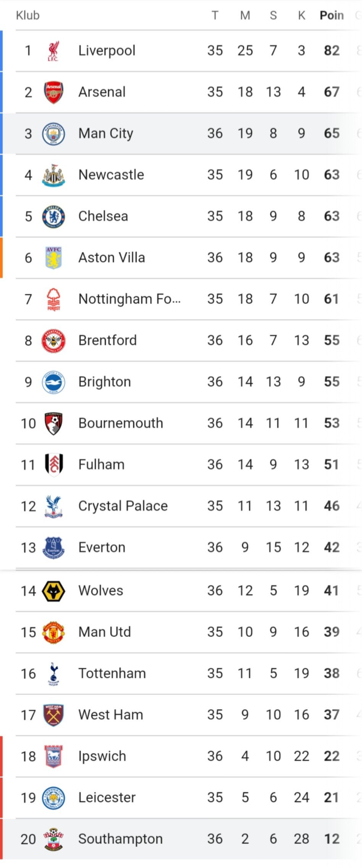
Task: Click the Liverpool club crest
Action: [x=53, y=51]
